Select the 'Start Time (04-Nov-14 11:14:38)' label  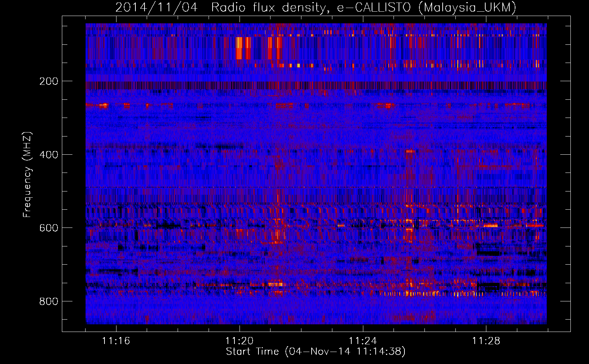[x=316, y=352]
